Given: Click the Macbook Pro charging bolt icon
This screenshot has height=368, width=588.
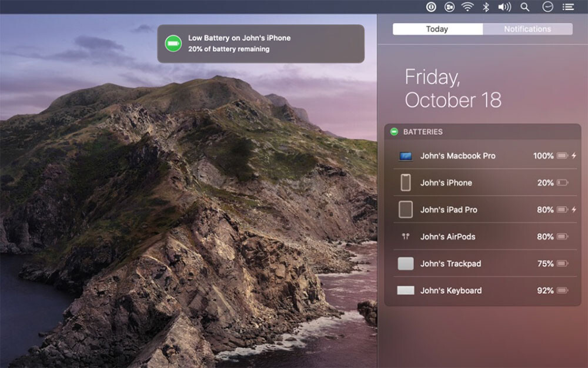Looking at the screenshot, I should tap(574, 155).
